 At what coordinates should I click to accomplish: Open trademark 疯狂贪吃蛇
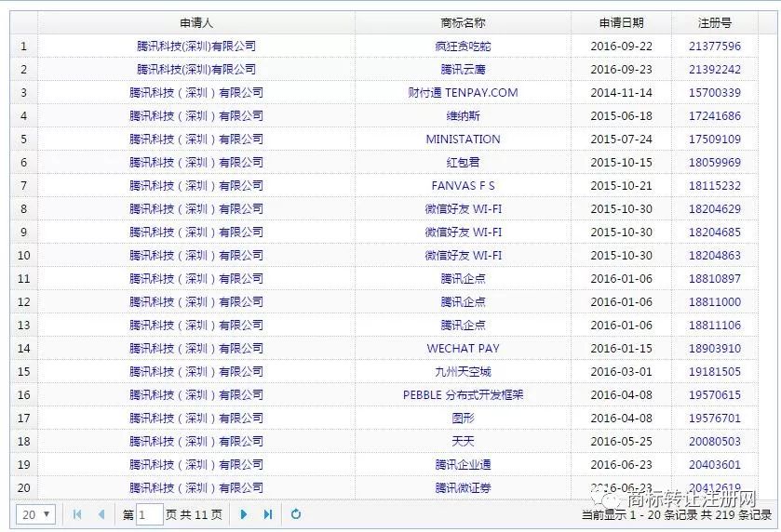[463, 47]
